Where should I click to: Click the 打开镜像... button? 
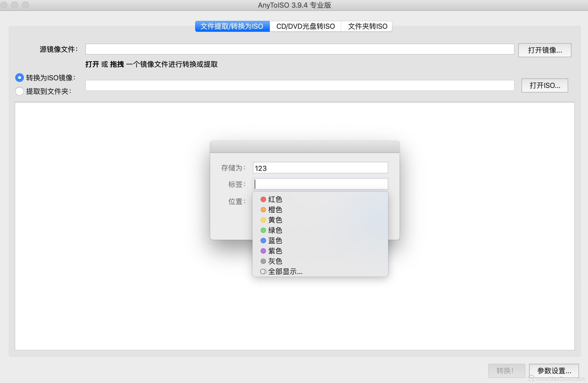pyautogui.click(x=545, y=50)
